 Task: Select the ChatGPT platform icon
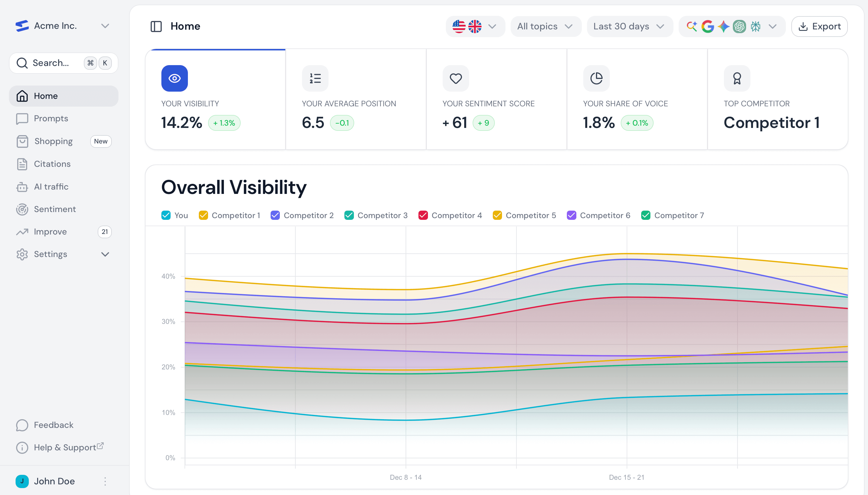[739, 26]
